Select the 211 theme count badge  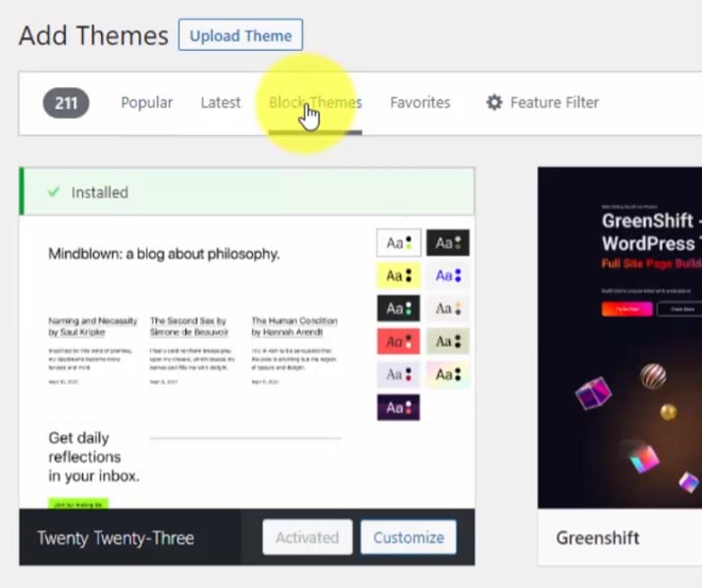(66, 103)
